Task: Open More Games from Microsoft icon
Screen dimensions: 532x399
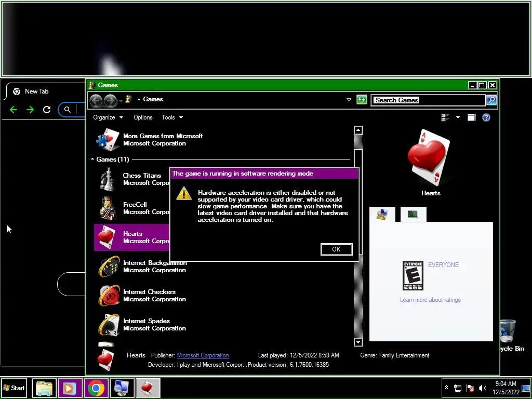Action: (108, 139)
